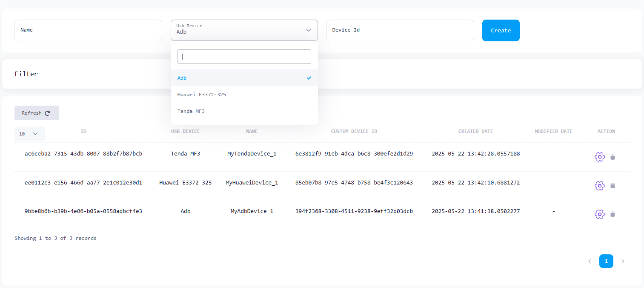Open settings for MyAdbDevice_1 row
644x288 pixels.
pyautogui.click(x=599, y=214)
